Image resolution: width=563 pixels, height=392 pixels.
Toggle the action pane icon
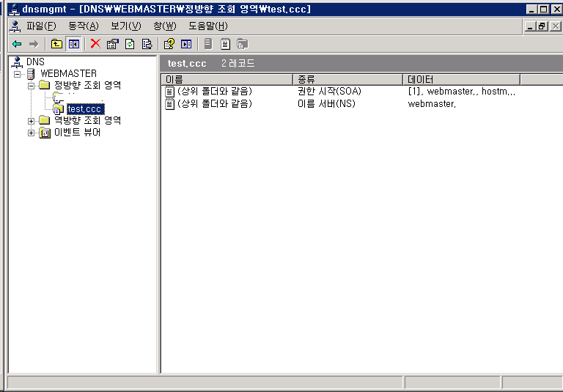pyautogui.click(x=186, y=44)
